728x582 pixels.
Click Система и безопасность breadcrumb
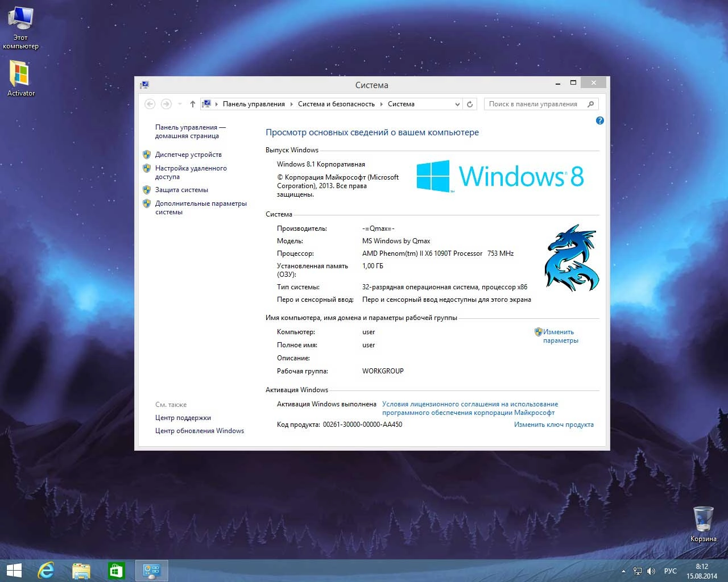(x=336, y=104)
